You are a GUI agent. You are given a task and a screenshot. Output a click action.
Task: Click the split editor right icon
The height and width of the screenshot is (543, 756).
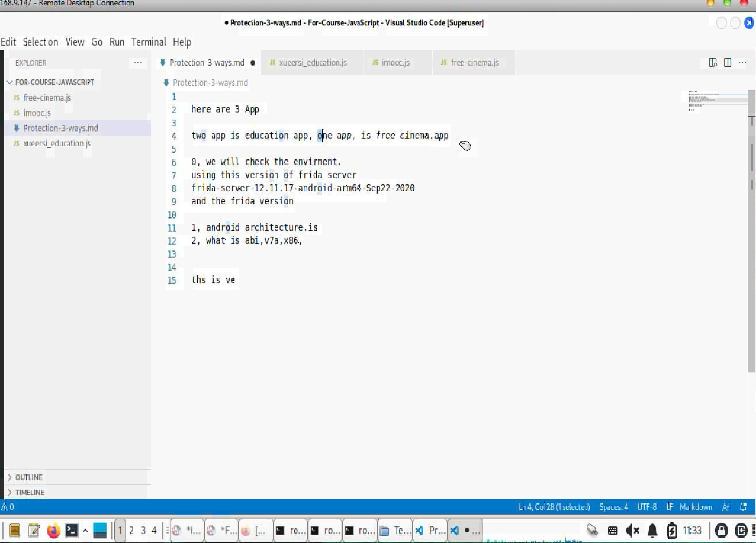[727, 63]
